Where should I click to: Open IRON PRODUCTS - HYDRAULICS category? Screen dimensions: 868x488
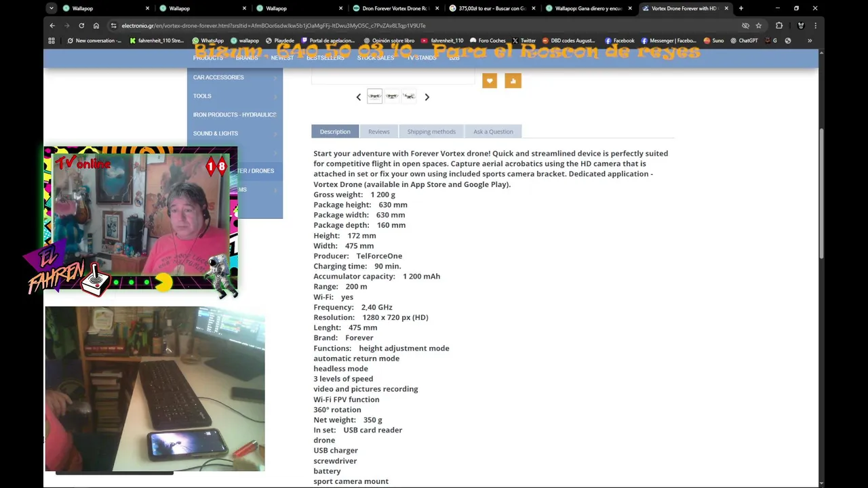tap(235, 115)
